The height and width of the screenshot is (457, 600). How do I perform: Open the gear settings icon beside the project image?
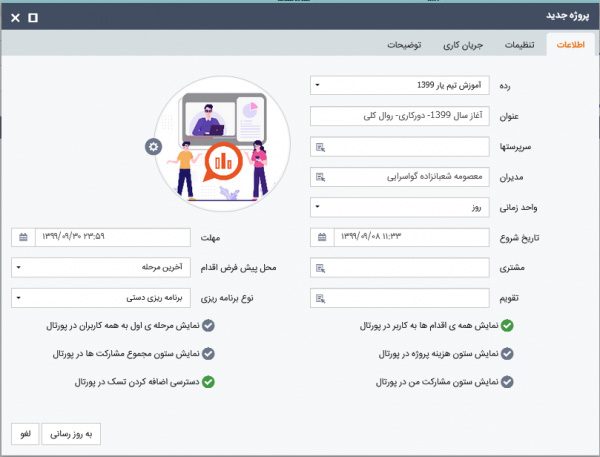[153, 147]
